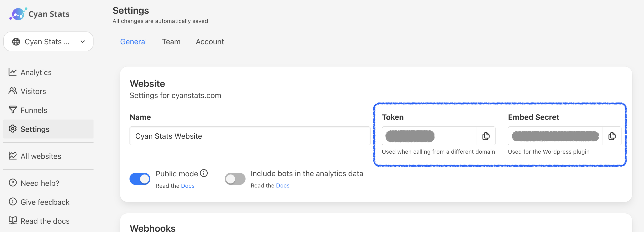Select the Settings gear icon
This screenshot has width=644, height=232.
tap(13, 129)
